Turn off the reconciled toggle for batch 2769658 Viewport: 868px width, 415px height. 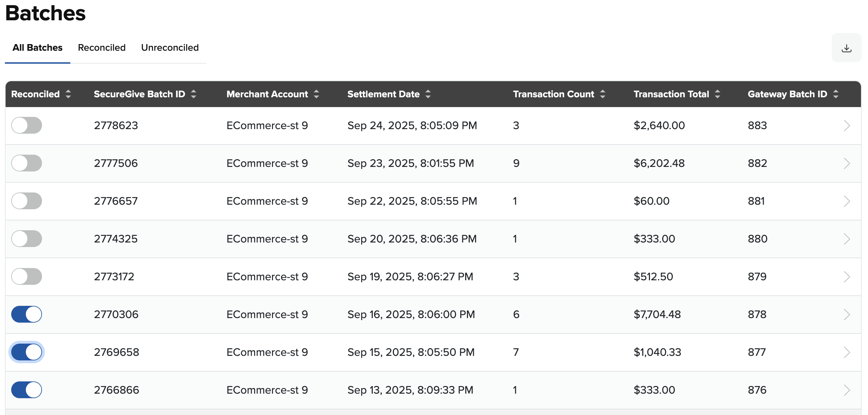[x=27, y=352]
